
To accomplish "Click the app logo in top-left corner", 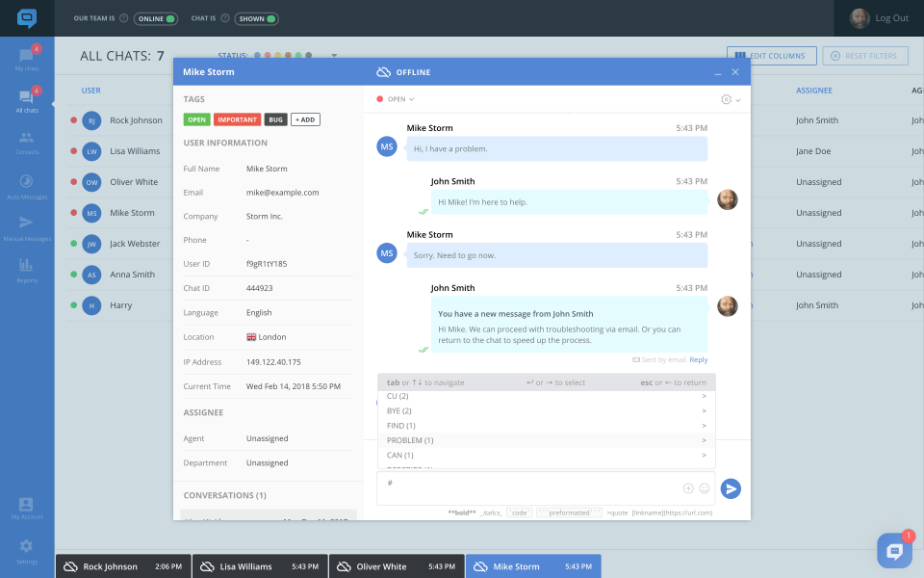I will (27, 18).
